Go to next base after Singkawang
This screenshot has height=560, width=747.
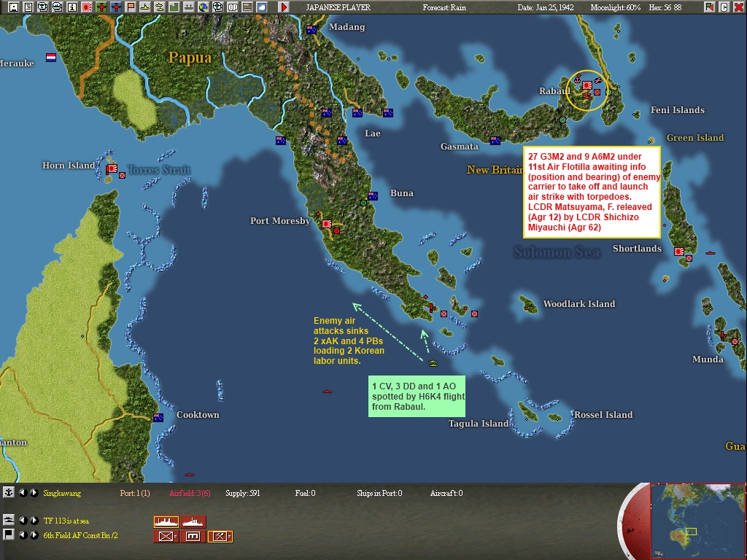click(x=34, y=493)
